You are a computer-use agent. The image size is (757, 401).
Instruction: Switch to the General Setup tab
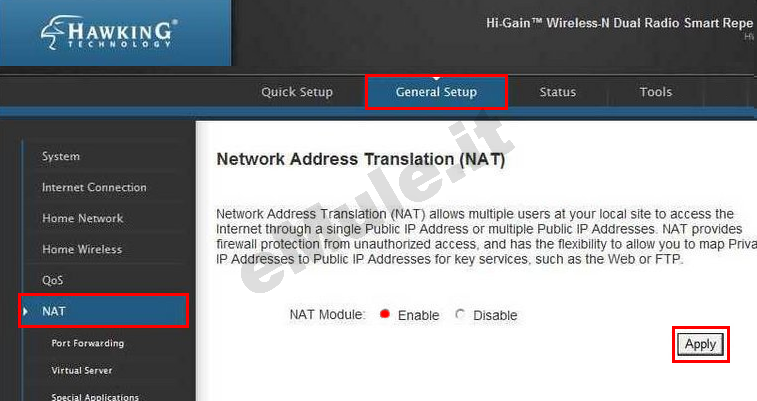[x=436, y=92]
